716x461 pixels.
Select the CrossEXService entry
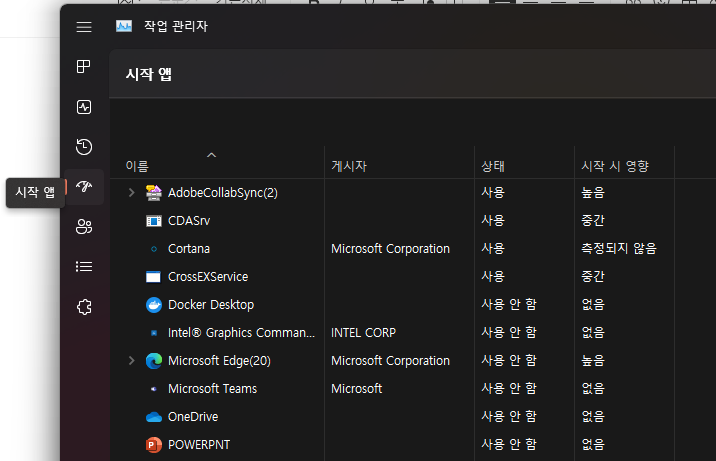pos(208,277)
